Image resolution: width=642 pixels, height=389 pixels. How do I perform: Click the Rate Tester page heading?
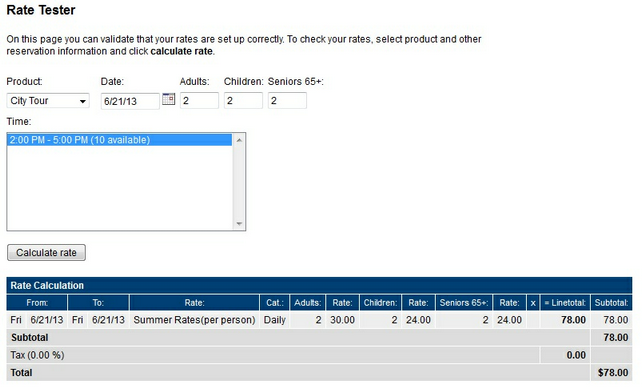click(41, 10)
